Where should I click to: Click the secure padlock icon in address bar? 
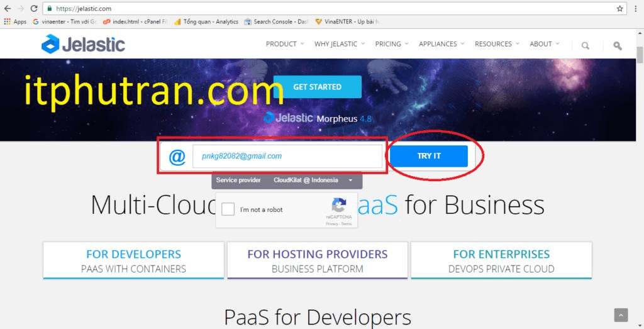(50, 8)
